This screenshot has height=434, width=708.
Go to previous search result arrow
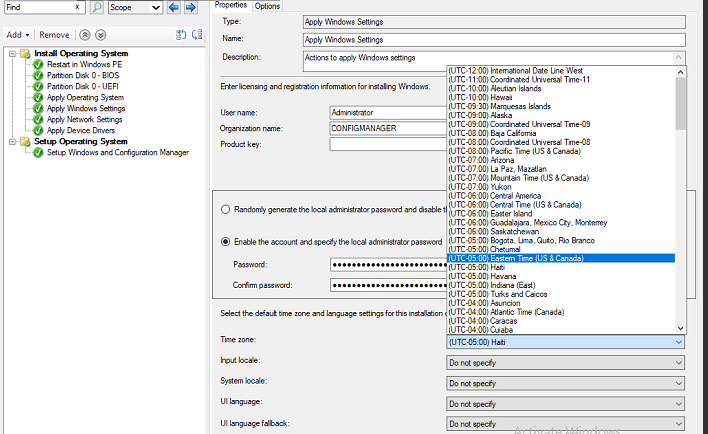[x=175, y=7]
